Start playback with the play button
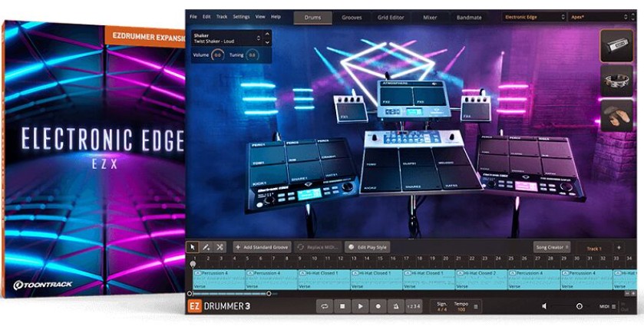644x330 pixels. [360, 306]
